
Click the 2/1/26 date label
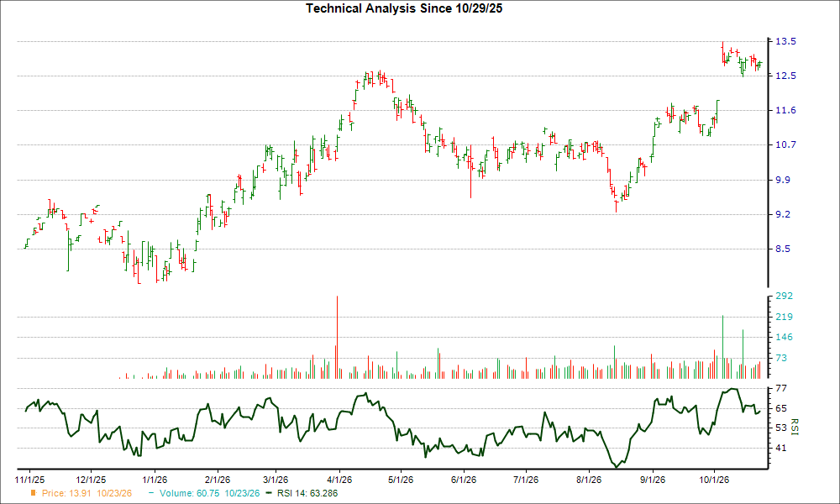tap(218, 480)
